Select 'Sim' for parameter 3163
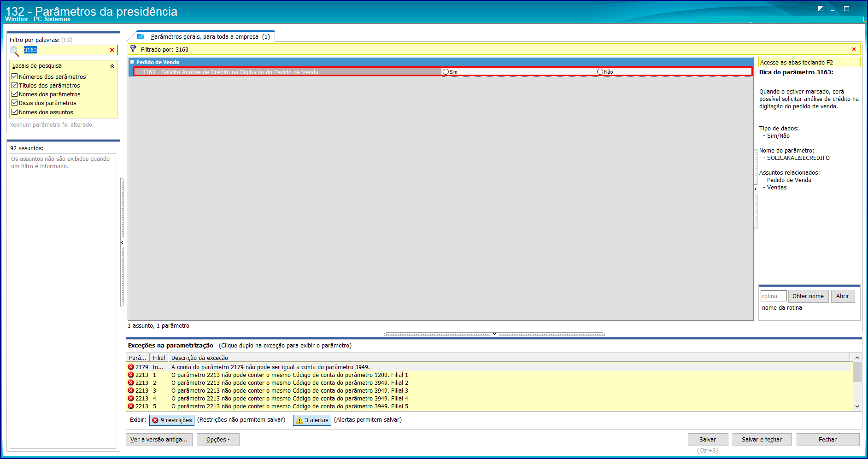Screen dimensions: 868x459 point(446,72)
